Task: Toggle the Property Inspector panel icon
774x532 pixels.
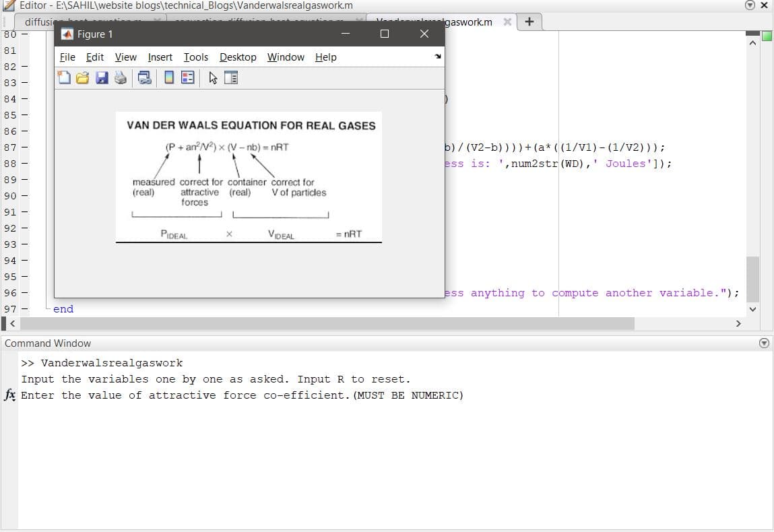Action: tap(231, 78)
